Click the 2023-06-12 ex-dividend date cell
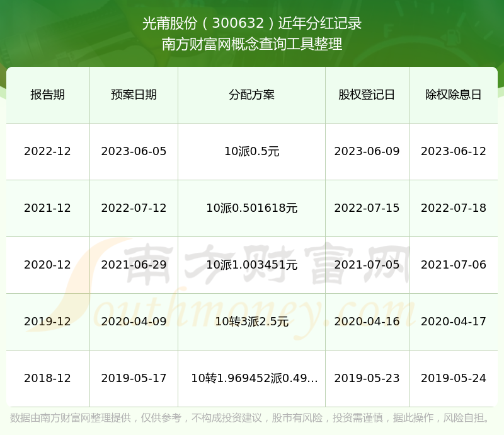Viewport: 504px width, 435px height. 453,151
